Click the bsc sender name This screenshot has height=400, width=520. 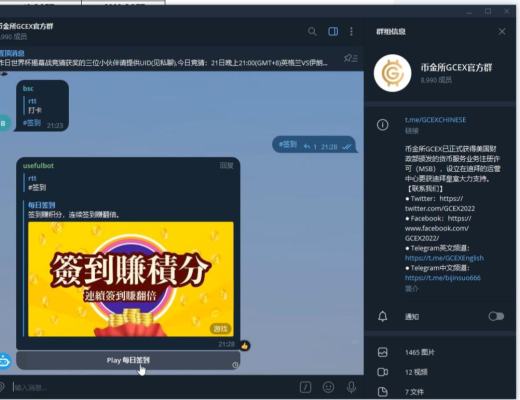click(28, 88)
